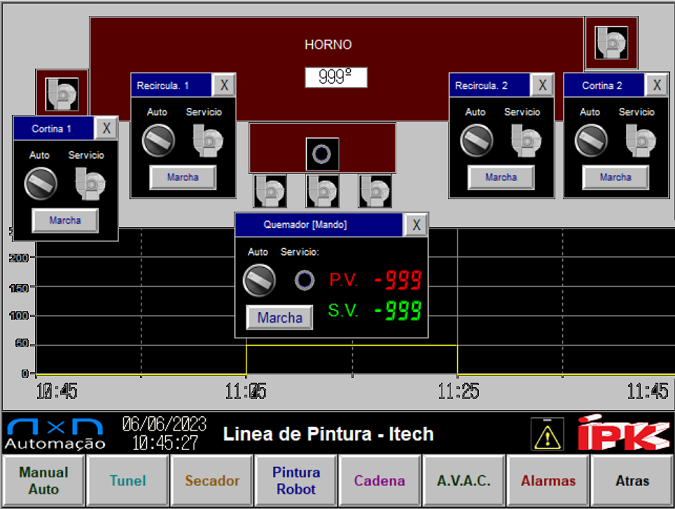The height and width of the screenshot is (509, 675).
Task: Close the Quemador [Mando] popup
Action: point(416,225)
